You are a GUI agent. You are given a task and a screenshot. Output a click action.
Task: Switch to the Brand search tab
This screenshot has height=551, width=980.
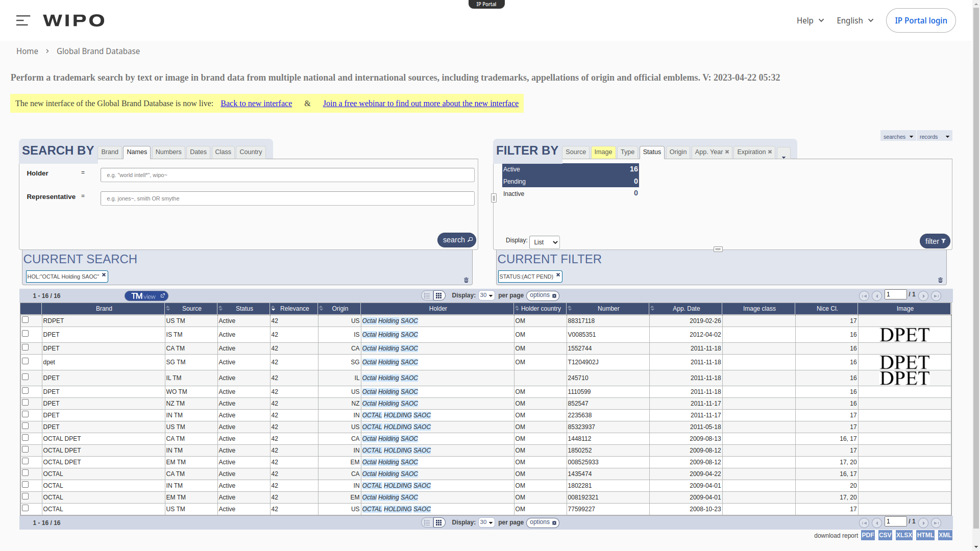point(110,152)
